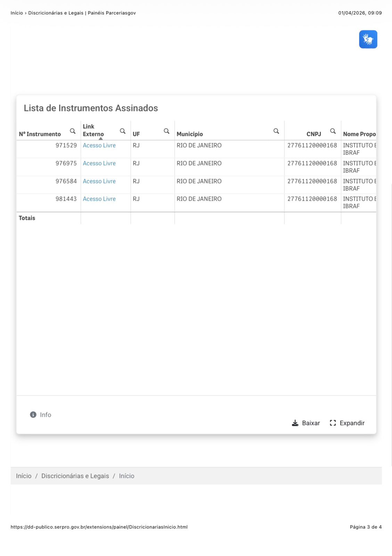Click the Nome Proponente column header
Image resolution: width=392 pixels, height=556 pixels.
(359, 134)
